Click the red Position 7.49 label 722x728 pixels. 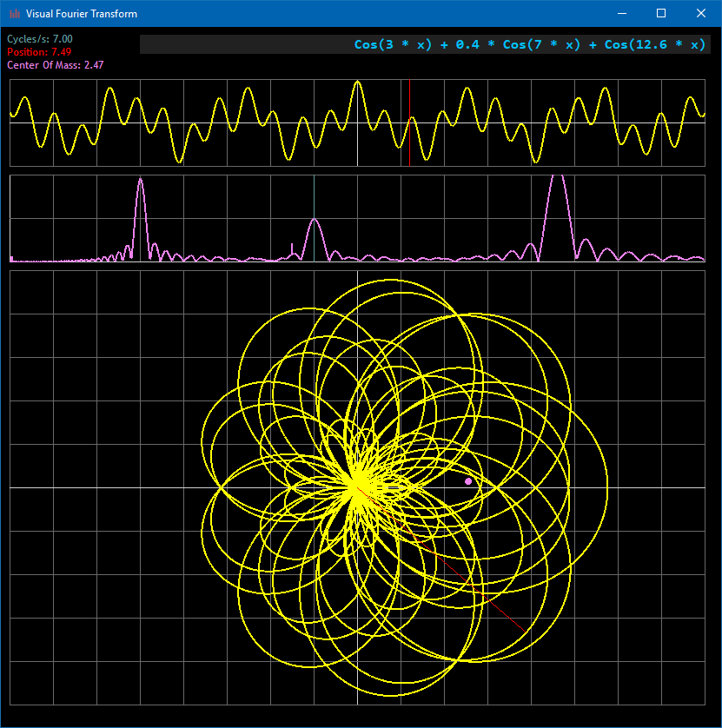(39, 52)
